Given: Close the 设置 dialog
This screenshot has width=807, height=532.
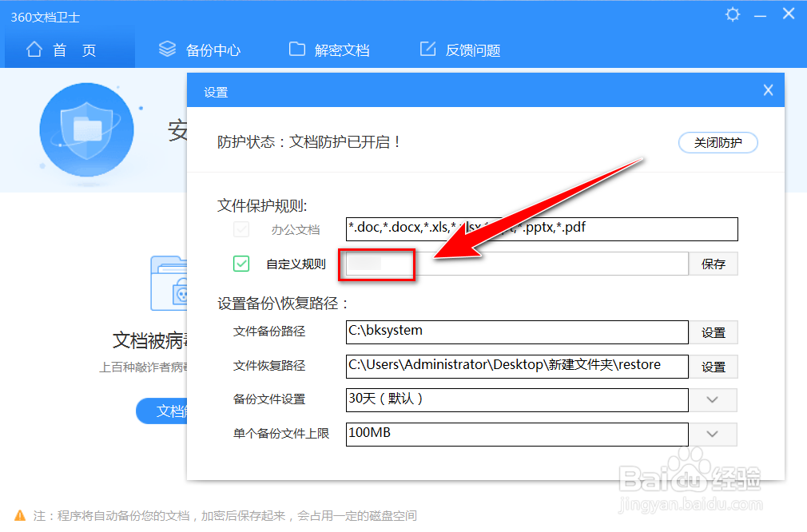Looking at the screenshot, I should coord(768,90).
